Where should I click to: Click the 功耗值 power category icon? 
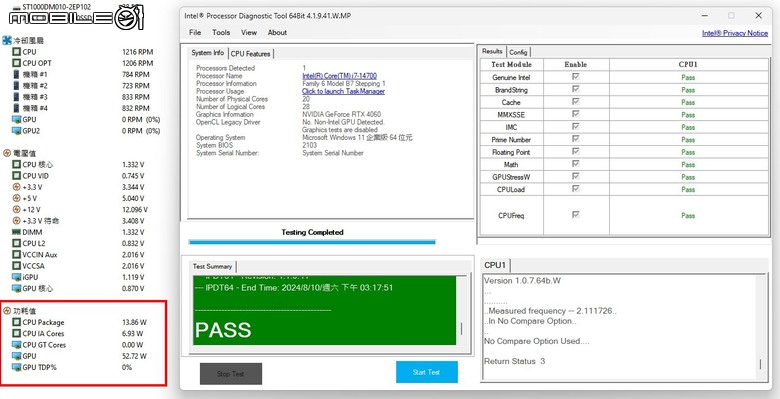[7, 311]
